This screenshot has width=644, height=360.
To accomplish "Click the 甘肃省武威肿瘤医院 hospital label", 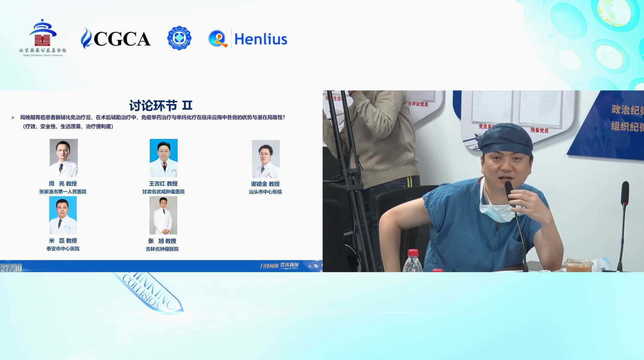I will click(x=163, y=192).
